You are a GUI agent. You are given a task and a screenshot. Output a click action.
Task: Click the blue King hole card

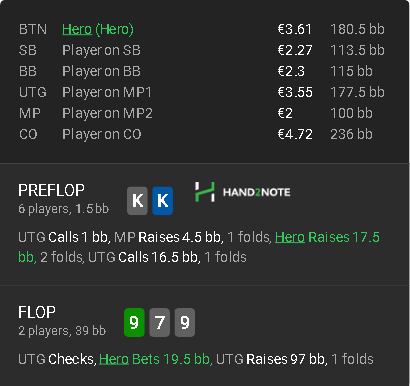coord(163,201)
